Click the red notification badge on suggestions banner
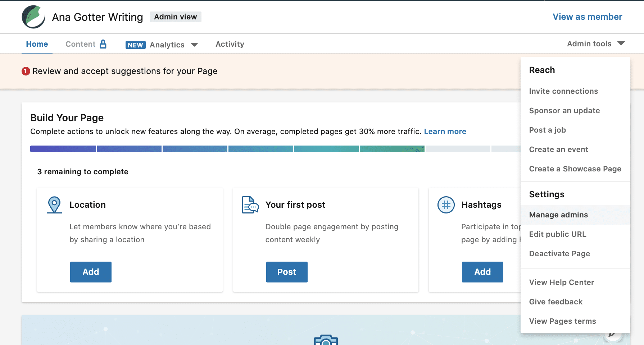 [x=26, y=71]
